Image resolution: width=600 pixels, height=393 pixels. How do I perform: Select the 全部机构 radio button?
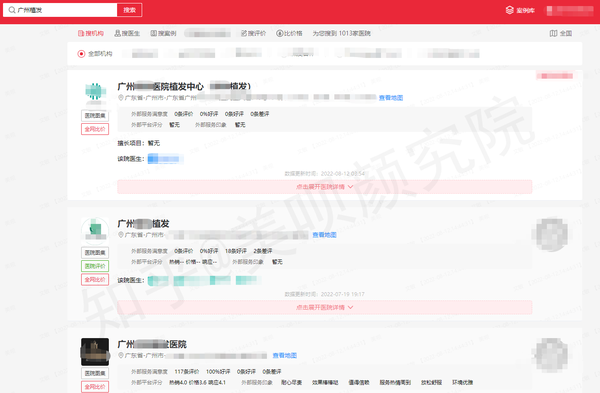coord(81,54)
